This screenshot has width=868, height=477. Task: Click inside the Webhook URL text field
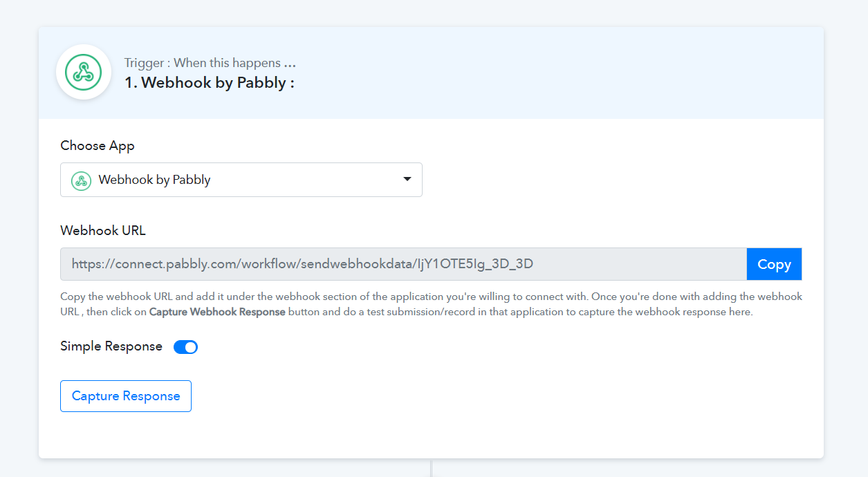pos(403,264)
